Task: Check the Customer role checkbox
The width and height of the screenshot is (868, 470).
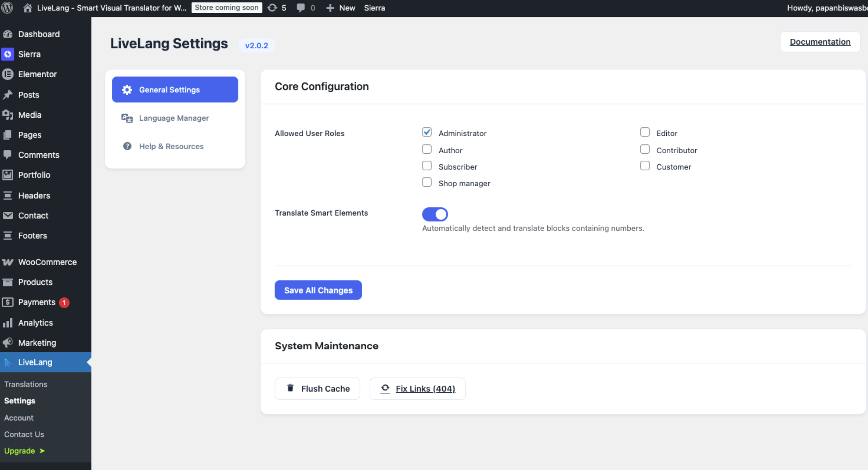Action: 645,166
